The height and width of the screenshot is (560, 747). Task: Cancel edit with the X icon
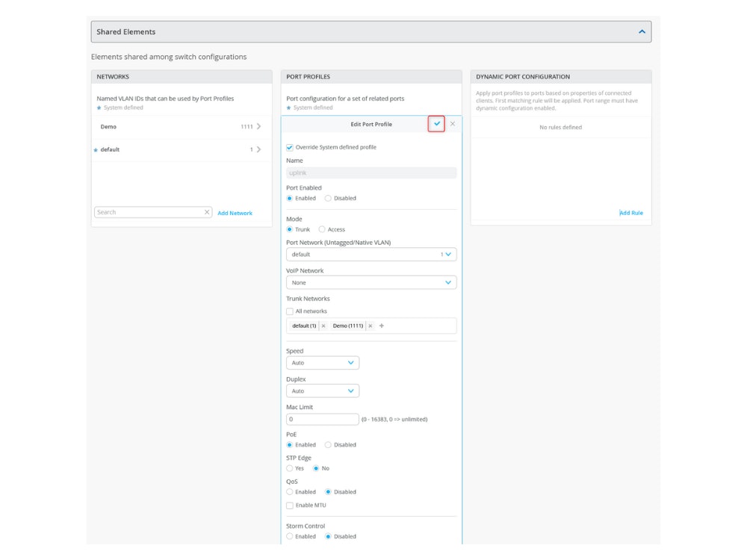pos(453,124)
